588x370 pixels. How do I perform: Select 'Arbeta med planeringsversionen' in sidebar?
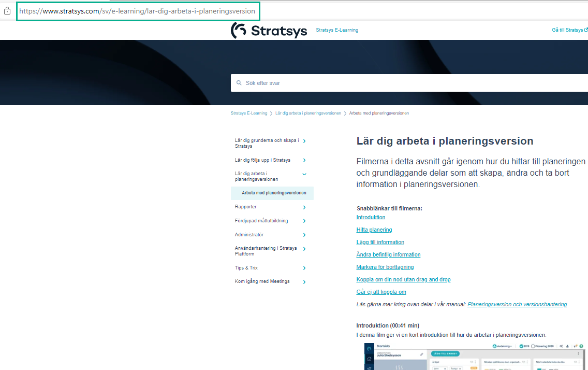[274, 193]
